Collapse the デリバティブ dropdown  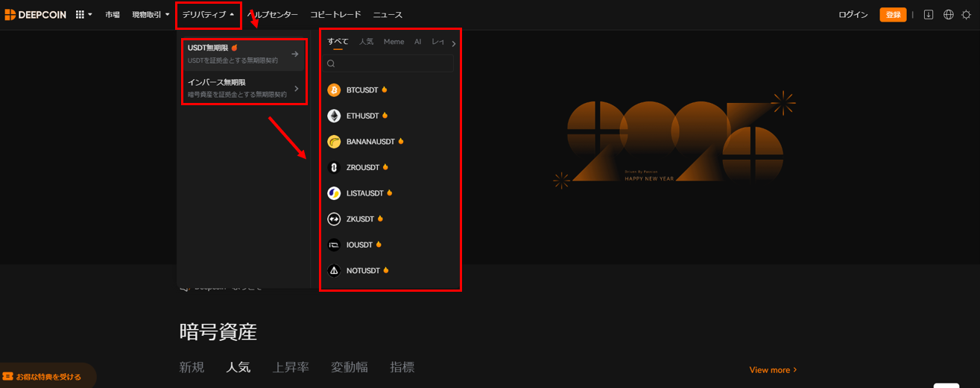(x=209, y=14)
